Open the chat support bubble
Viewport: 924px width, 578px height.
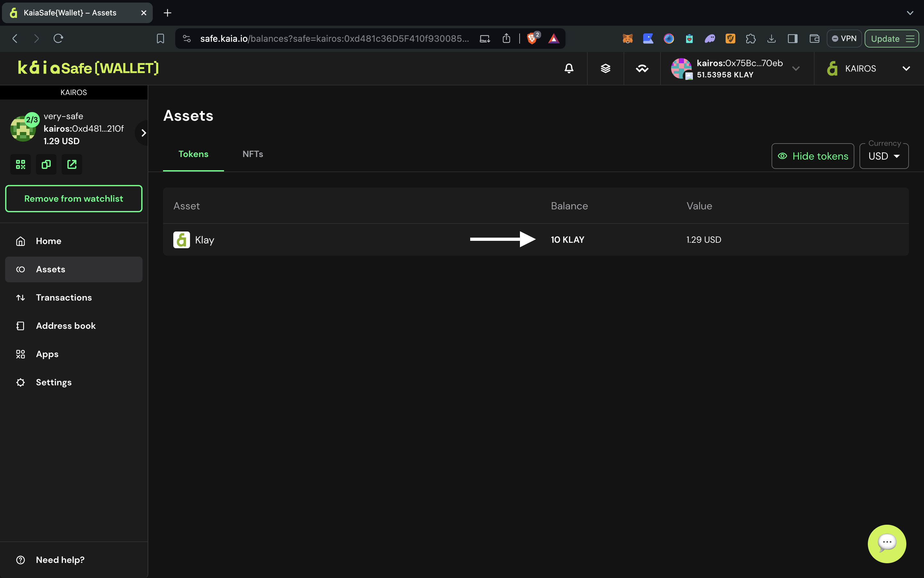click(886, 543)
